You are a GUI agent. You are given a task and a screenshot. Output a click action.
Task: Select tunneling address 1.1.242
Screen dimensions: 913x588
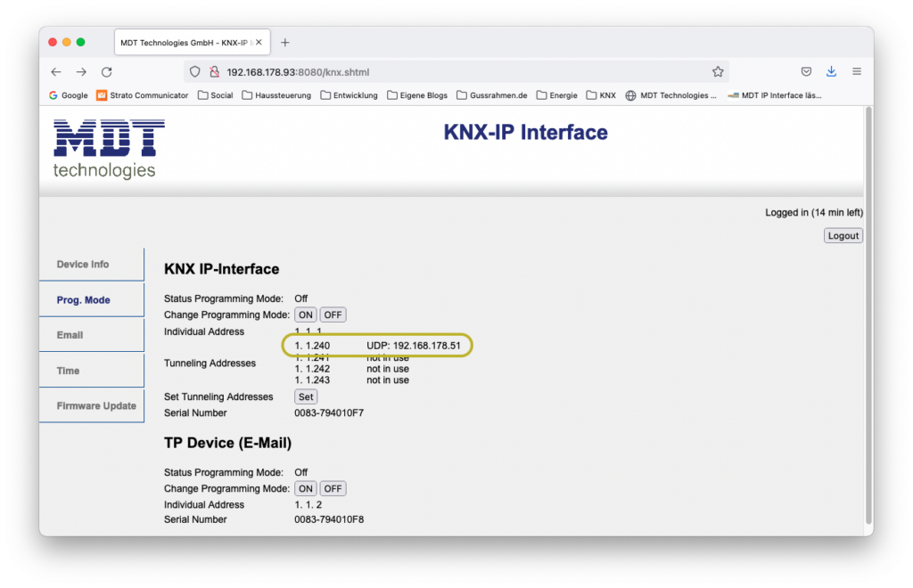(312, 369)
